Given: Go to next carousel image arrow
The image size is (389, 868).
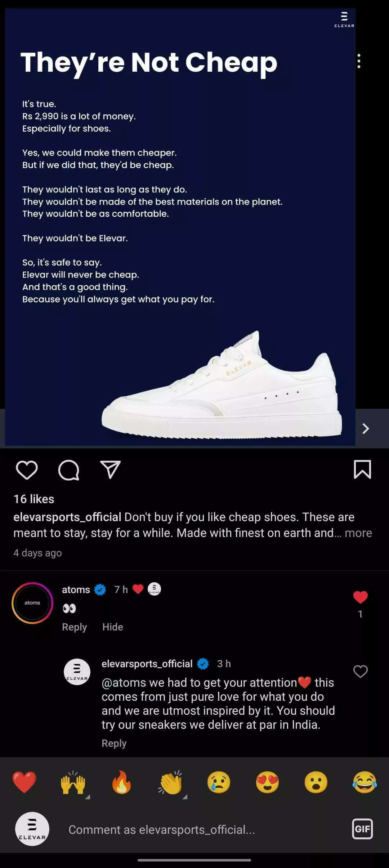Looking at the screenshot, I should pyautogui.click(x=366, y=429).
